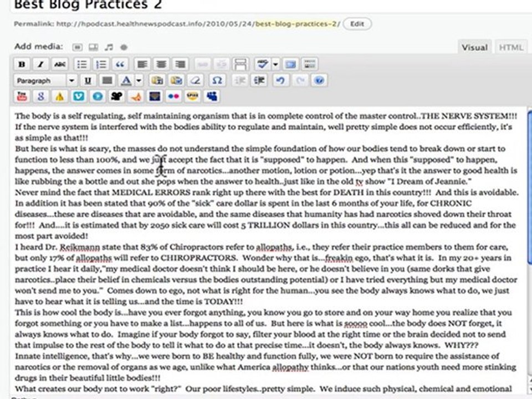Open the text color picker arrow

pyautogui.click(x=139, y=81)
